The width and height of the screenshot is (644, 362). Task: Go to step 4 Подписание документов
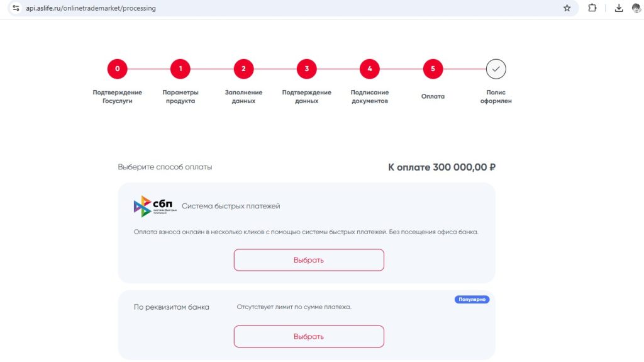pos(370,69)
